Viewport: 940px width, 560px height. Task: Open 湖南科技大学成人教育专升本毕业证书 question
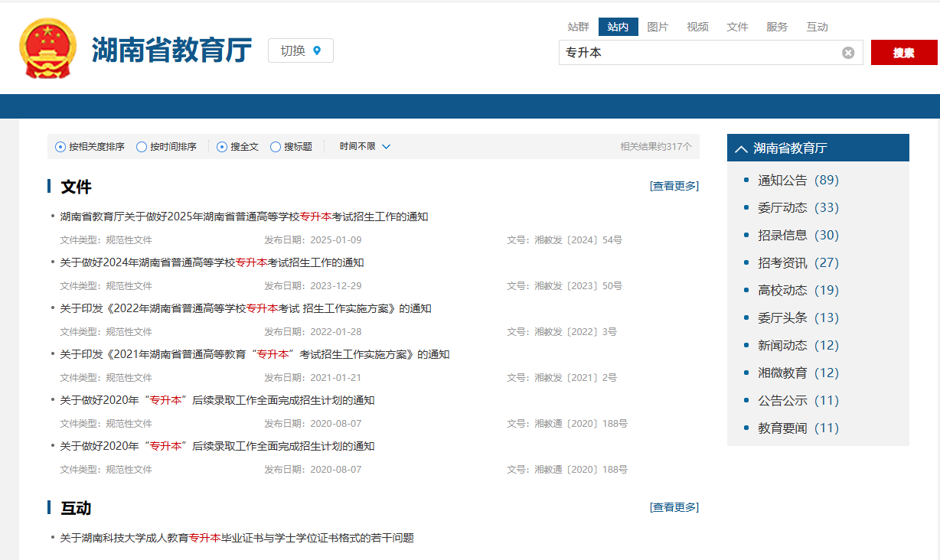click(x=237, y=538)
